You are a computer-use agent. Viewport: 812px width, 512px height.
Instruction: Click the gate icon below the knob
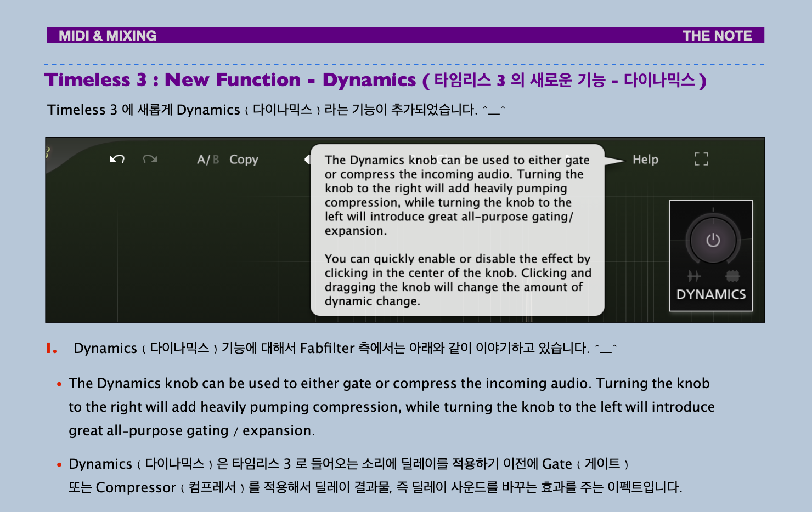(694, 276)
